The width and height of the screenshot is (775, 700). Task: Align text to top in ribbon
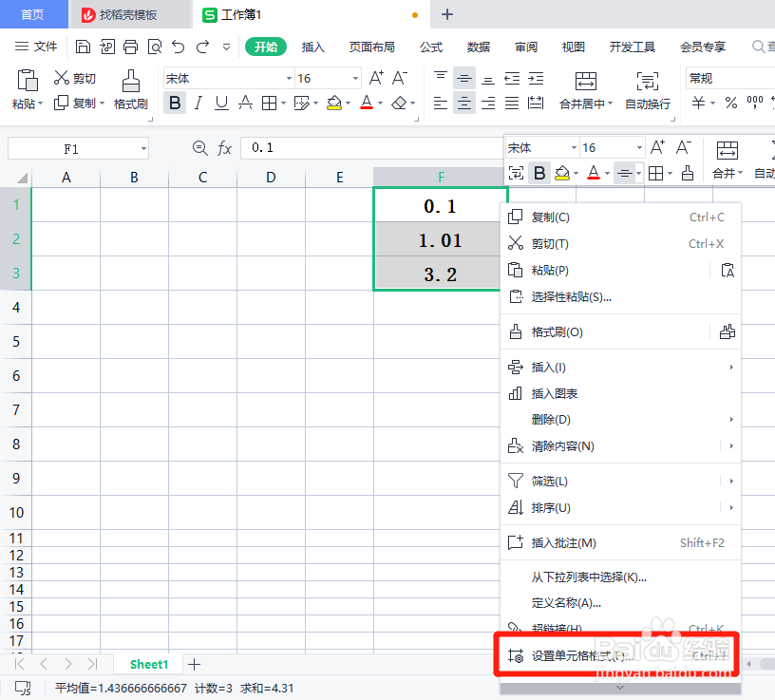pos(440,78)
